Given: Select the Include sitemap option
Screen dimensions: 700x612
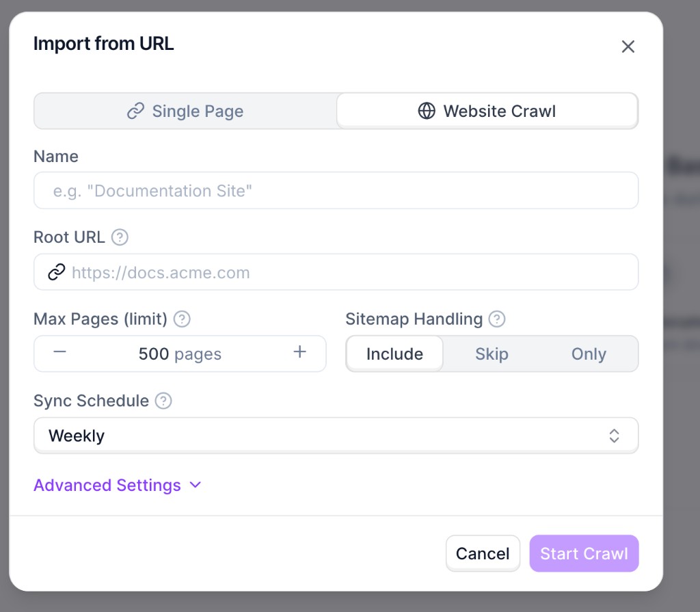Looking at the screenshot, I should click(394, 354).
